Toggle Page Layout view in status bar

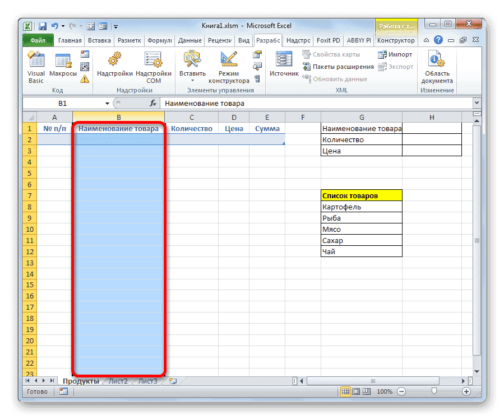pos(357,391)
